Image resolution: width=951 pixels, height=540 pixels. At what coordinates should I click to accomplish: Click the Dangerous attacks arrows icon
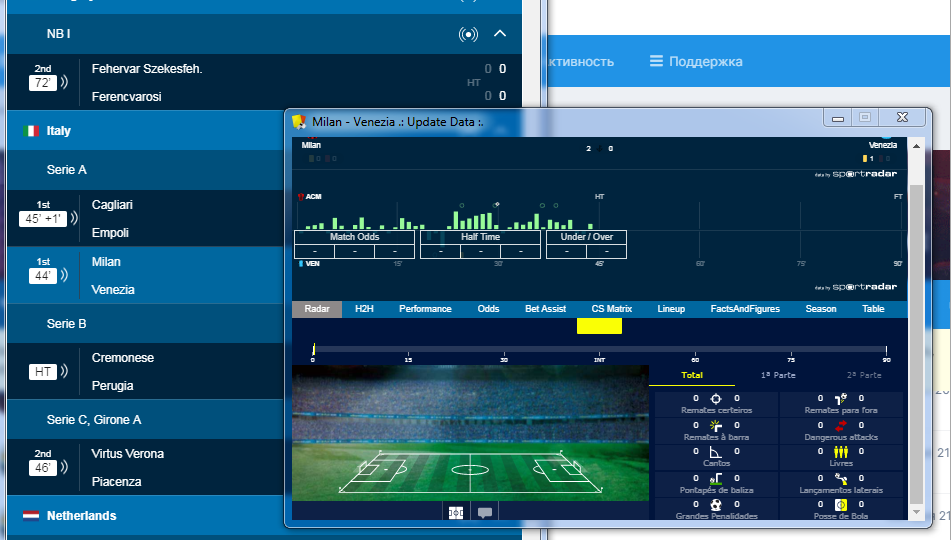tap(840, 426)
